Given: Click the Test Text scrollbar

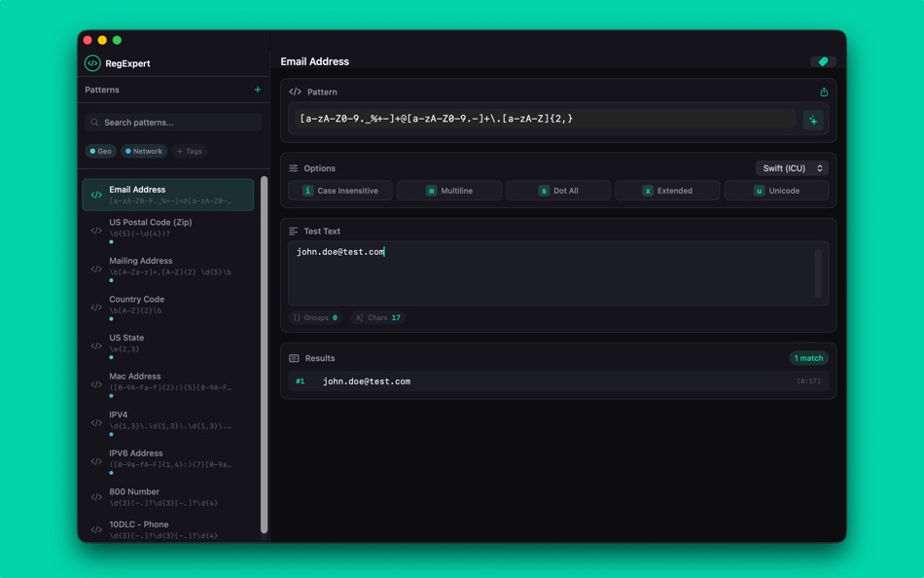Looking at the screenshot, I should point(818,273).
